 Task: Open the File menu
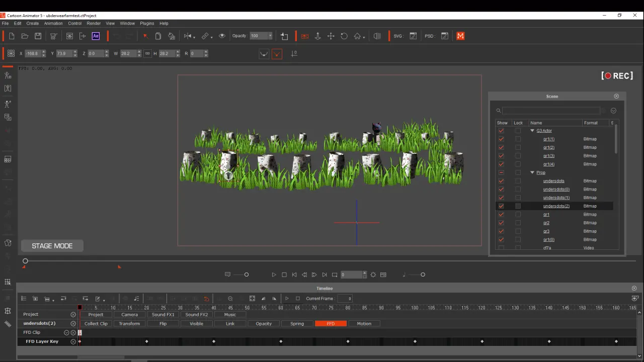(5, 23)
